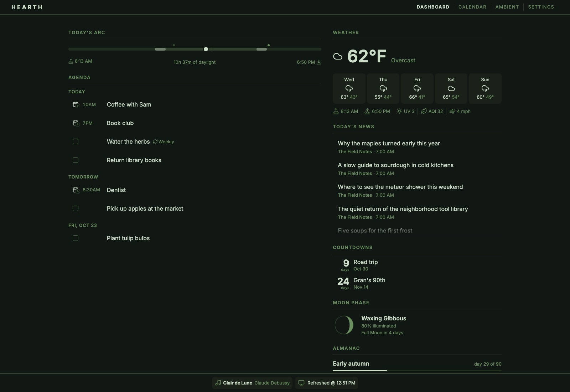Click the sunset icon next to 6:50 PM in Today's Arc
This screenshot has width=570, height=392.
coord(319,62)
